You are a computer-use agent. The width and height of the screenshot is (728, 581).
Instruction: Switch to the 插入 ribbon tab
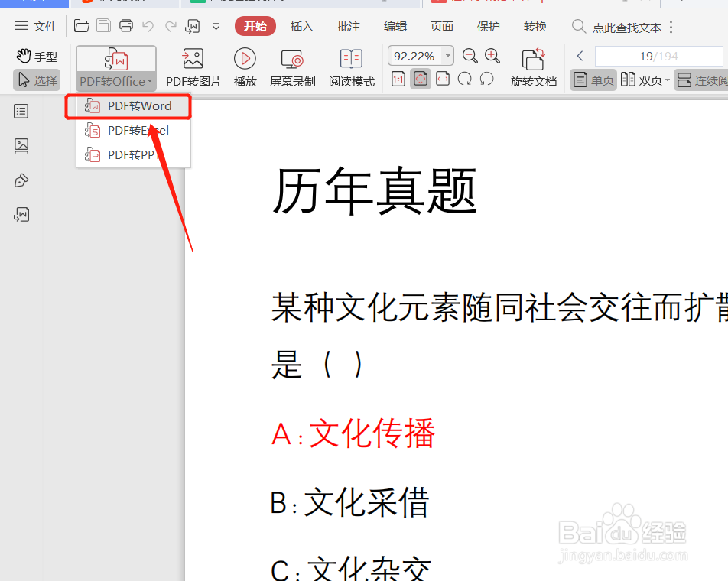pos(301,26)
